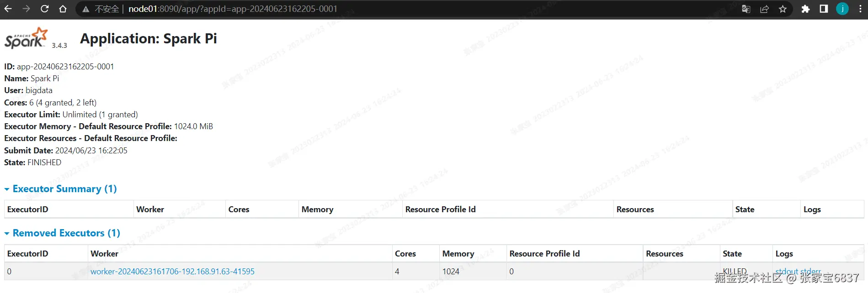Click the Cores: 6 (4 granted) line
This screenshot has width=868, height=293.
pyautogui.click(x=50, y=103)
